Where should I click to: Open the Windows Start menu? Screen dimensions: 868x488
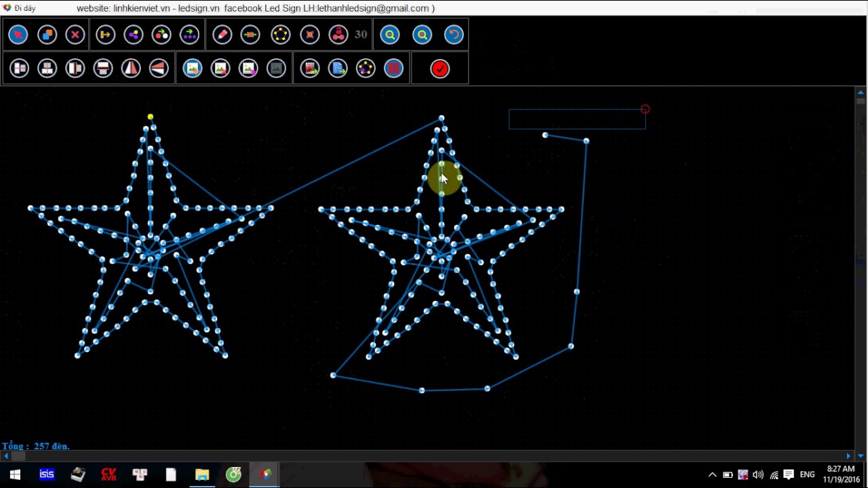pos(15,474)
